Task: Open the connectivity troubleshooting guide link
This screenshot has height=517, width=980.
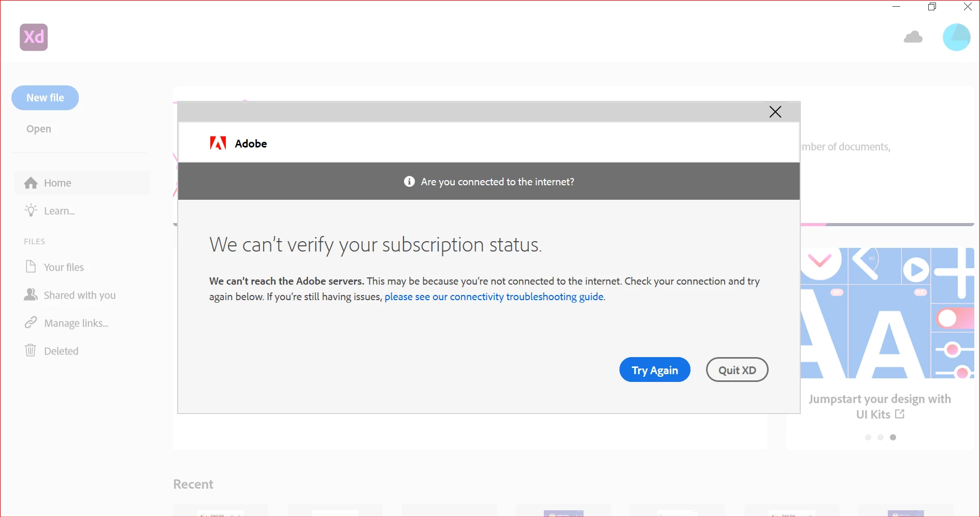Action: pos(494,297)
